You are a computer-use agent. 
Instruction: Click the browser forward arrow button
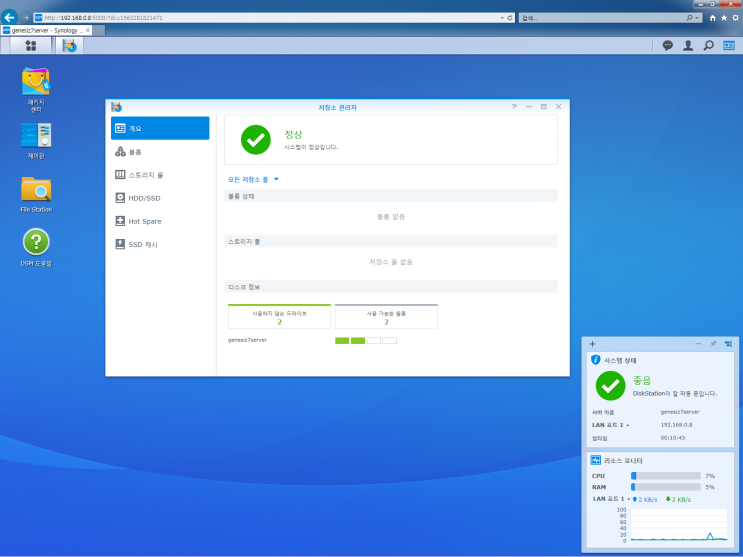pyautogui.click(x=26, y=18)
